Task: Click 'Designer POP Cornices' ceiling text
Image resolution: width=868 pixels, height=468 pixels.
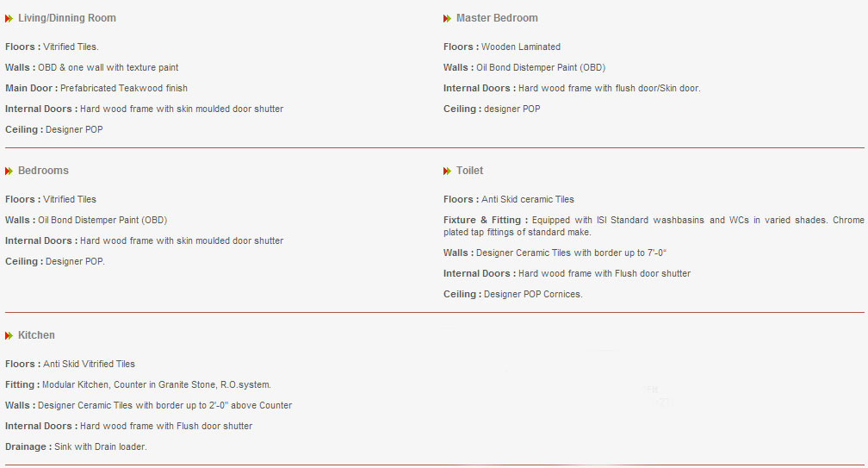Action: click(x=533, y=294)
